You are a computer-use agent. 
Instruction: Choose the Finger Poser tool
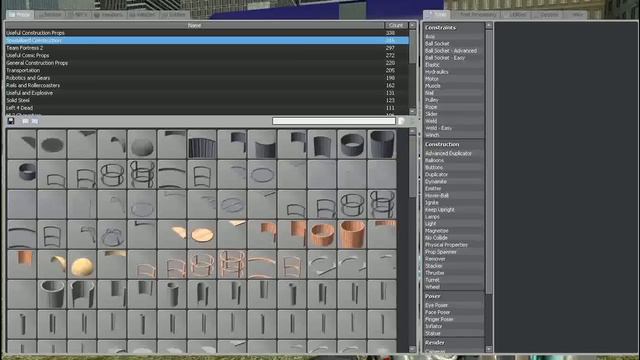[x=453, y=319]
